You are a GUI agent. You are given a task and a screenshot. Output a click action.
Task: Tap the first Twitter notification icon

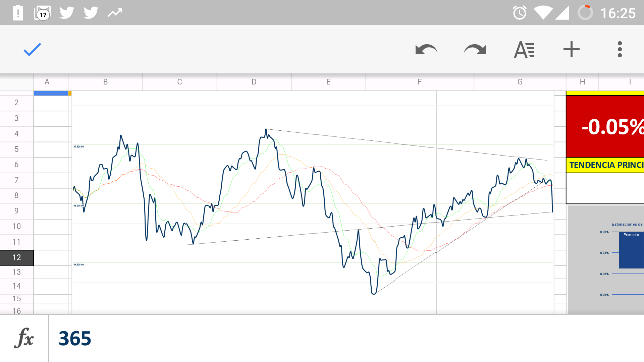66,13
